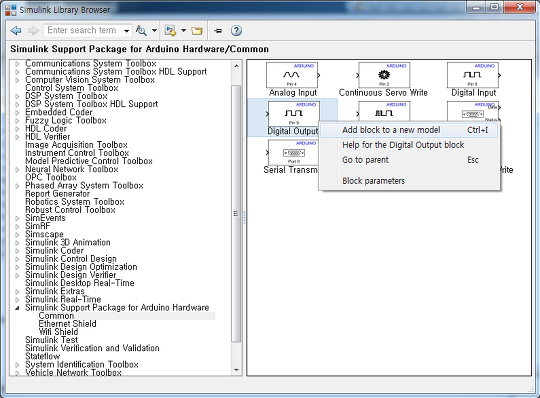Click the Forward arrow in the toolbar
540x398 pixels.
[33, 31]
